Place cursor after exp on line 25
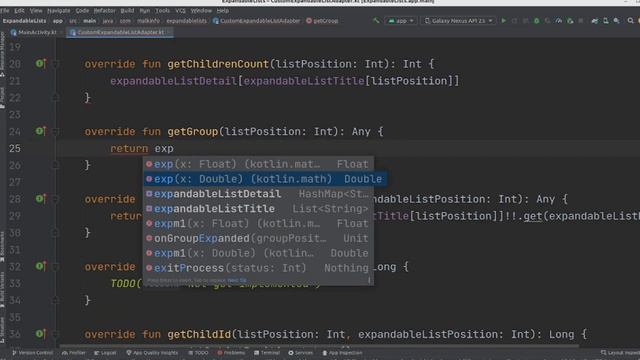 click(x=174, y=149)
